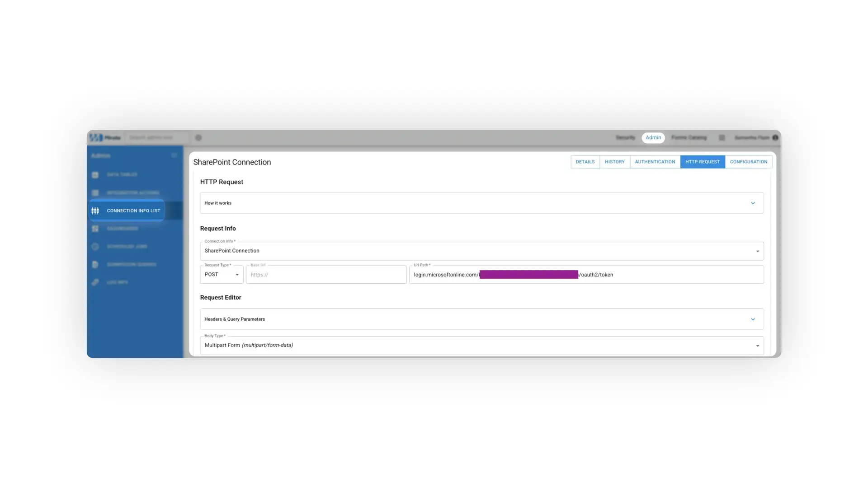
Task: Open the Submission Queries document icon
Action: pos(95,264)
